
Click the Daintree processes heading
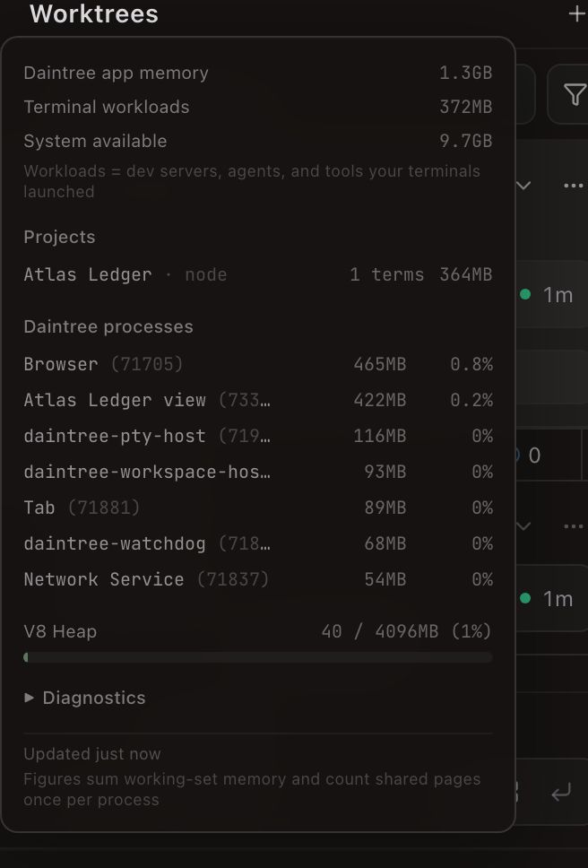pos(108,326)
